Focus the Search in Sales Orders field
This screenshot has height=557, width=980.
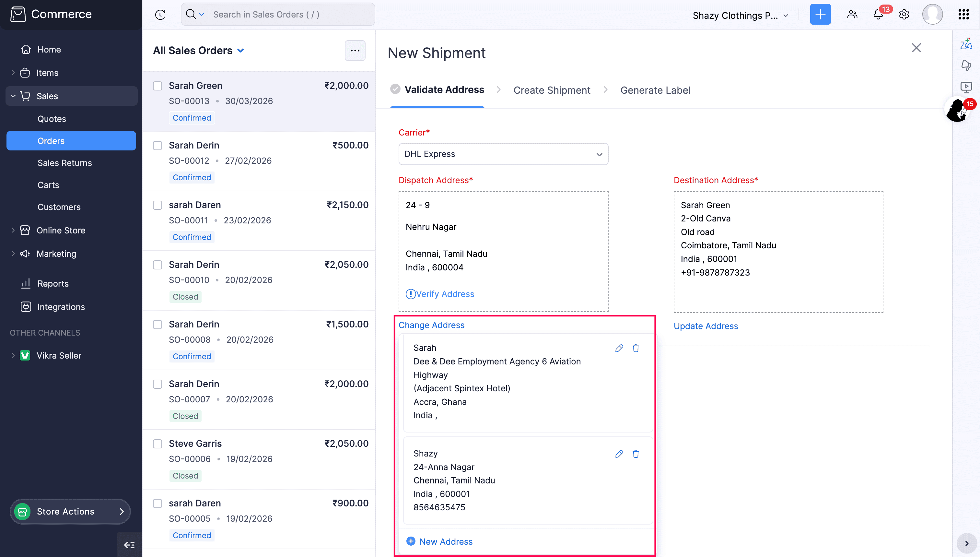coord(291,15)
